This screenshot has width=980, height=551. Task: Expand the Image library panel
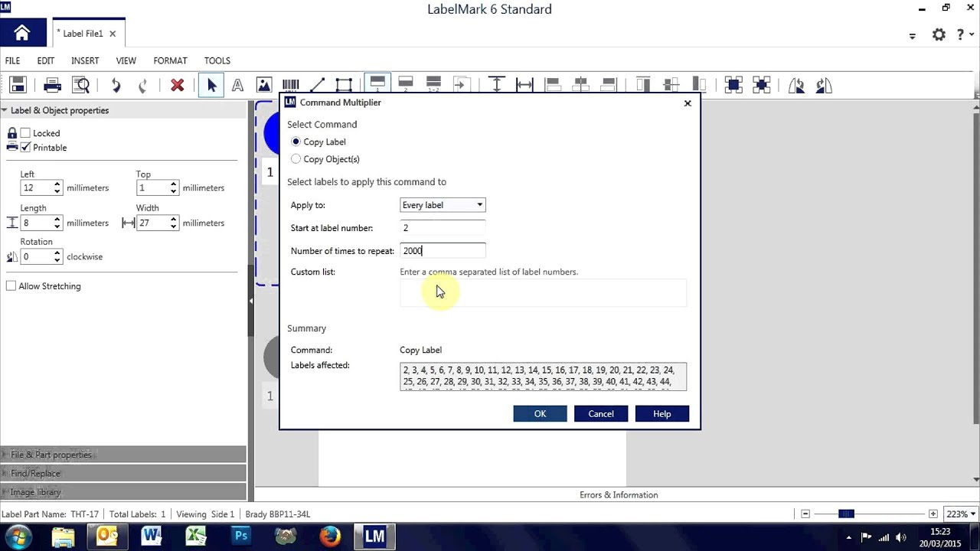[122, 492]
